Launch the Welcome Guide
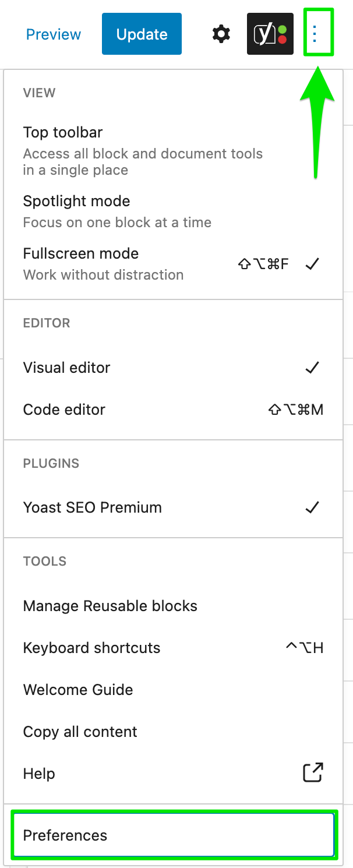Screen dimensions: 353x868 click(78, 690)
